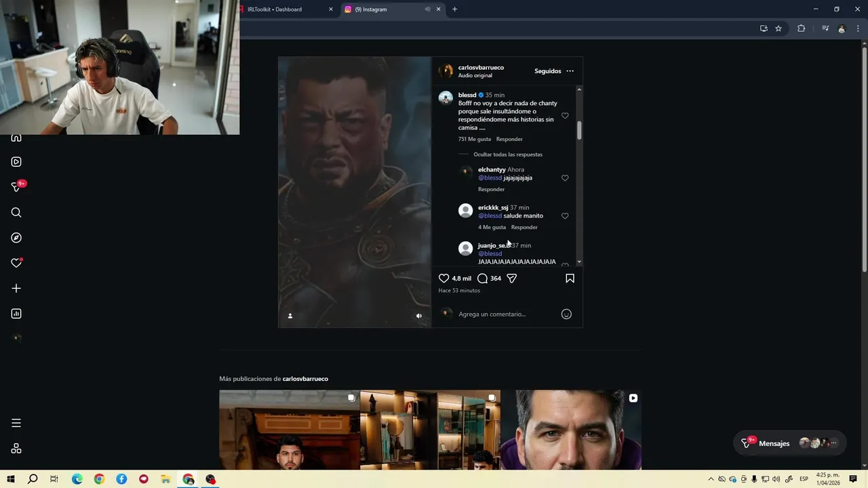868x488 pixels.
Task: Click the install app icon in address bar
Action: coord(764,28)
